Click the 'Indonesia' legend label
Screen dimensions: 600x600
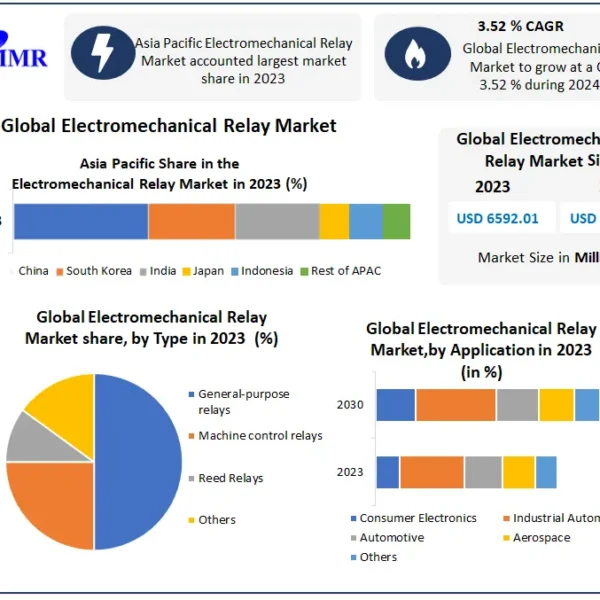tap(267, 271)
